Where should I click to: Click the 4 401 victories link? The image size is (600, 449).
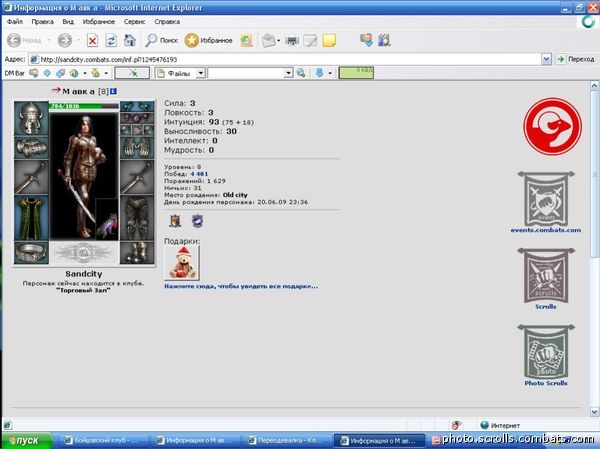click(x=199, y=174)
